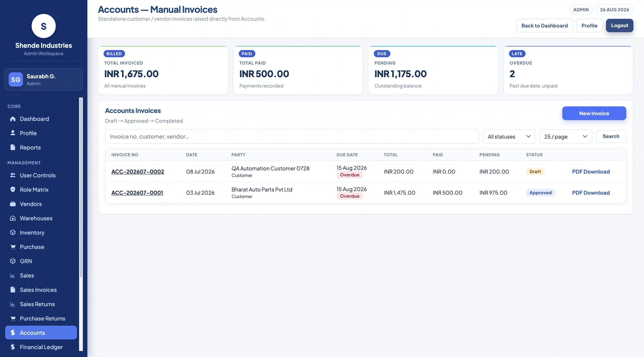Screen dimensions: 644x357
Task: Click the ADMIN role pill in header
Action: 581,10
